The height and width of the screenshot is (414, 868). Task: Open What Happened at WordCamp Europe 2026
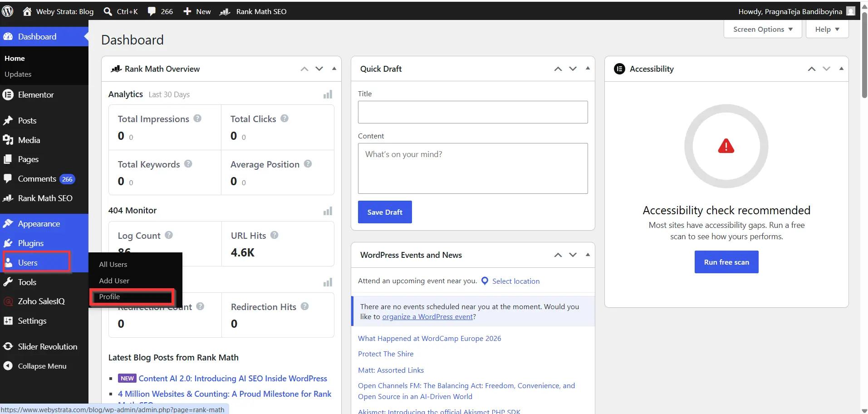pyautogui.click(x=430, y=338)
